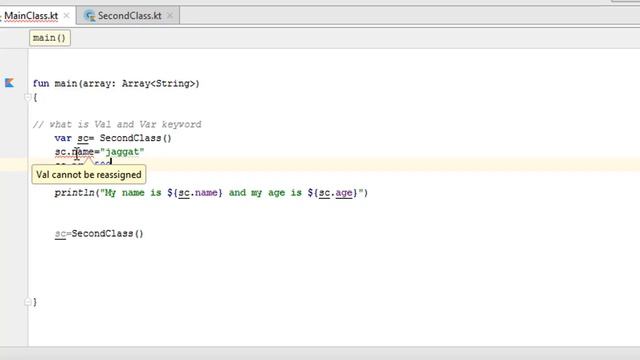Click the Kotlin run gutter icon
Image resolution: width=640 pixels, height=360 pixels.
click(9, 83)
